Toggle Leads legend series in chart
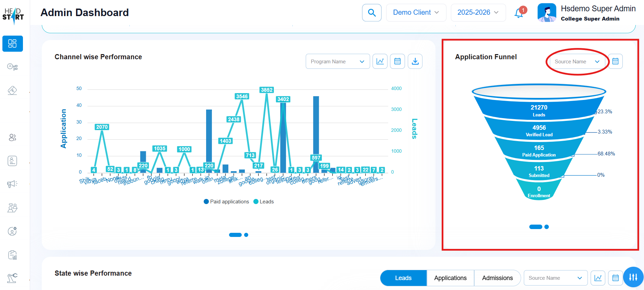This screenshot has width=644, height=290. tap(263, 202)
